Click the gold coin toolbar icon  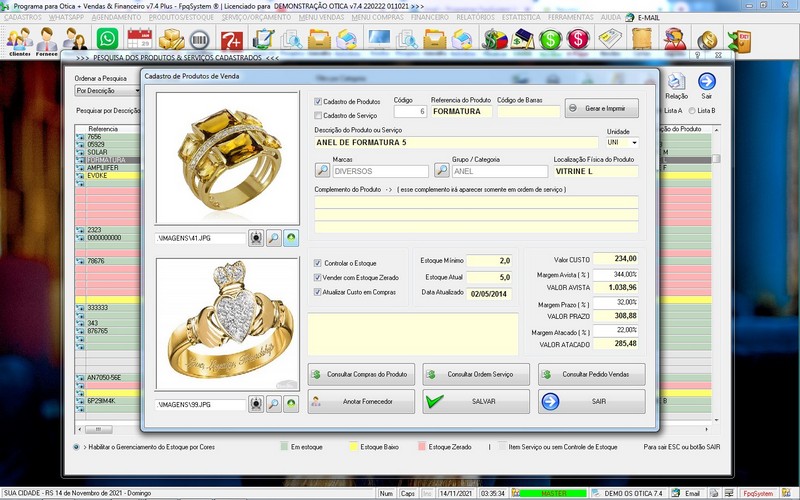click(x=707, y=40)
